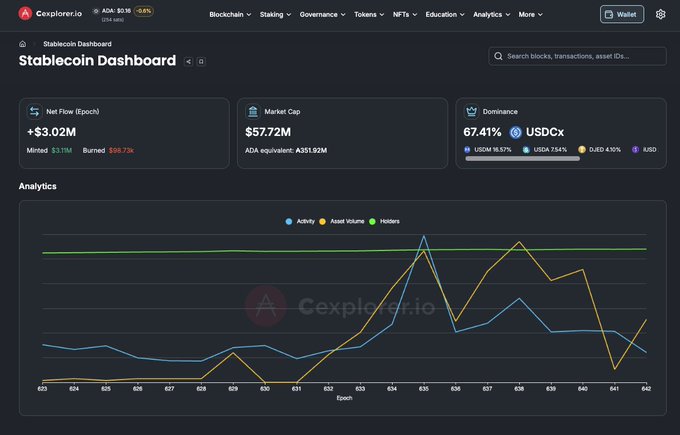Click the bookmark icon beside page title
The width and height of the screenshot is (680, 435).
201,62
